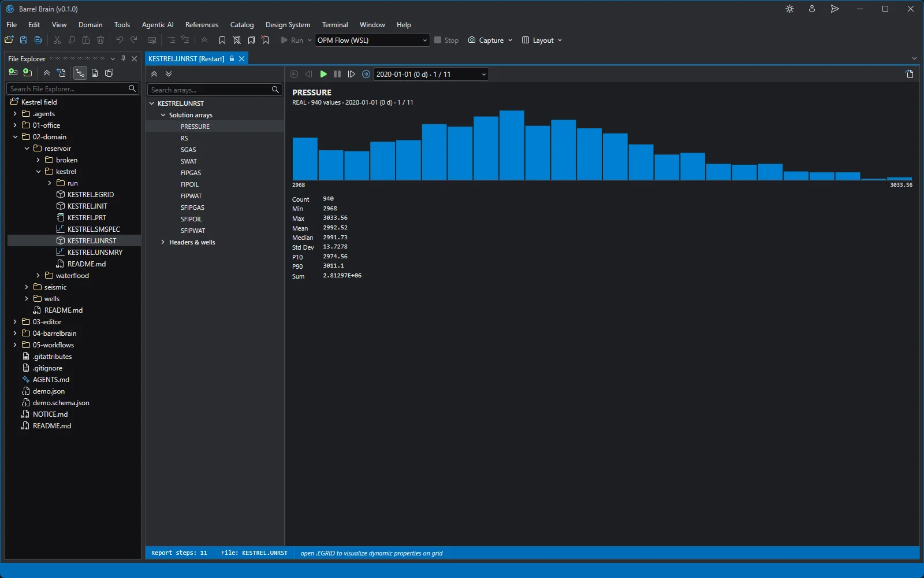The image size is (924, 578).
Task: Click the new folder icon in File Explorer
Action: (27, 73)
